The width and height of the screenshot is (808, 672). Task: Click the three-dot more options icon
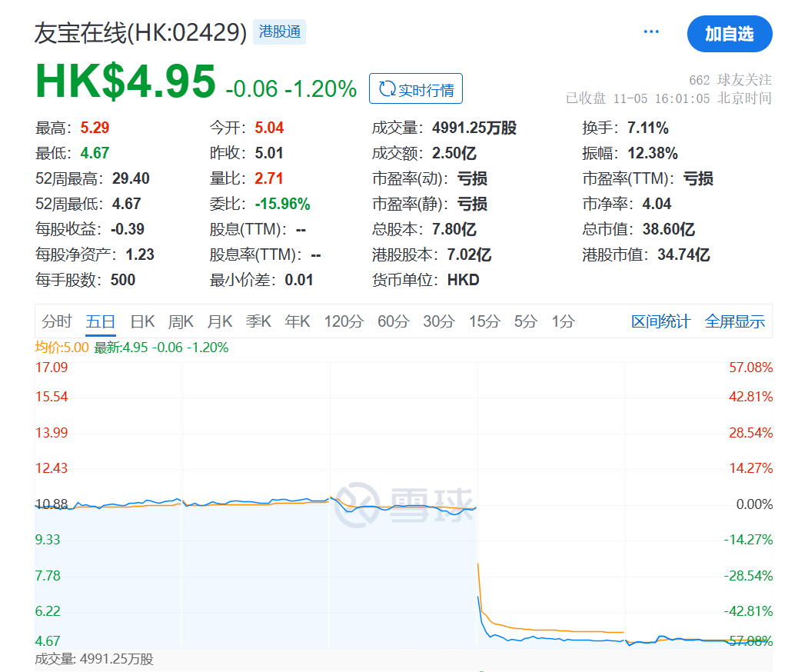651,32
